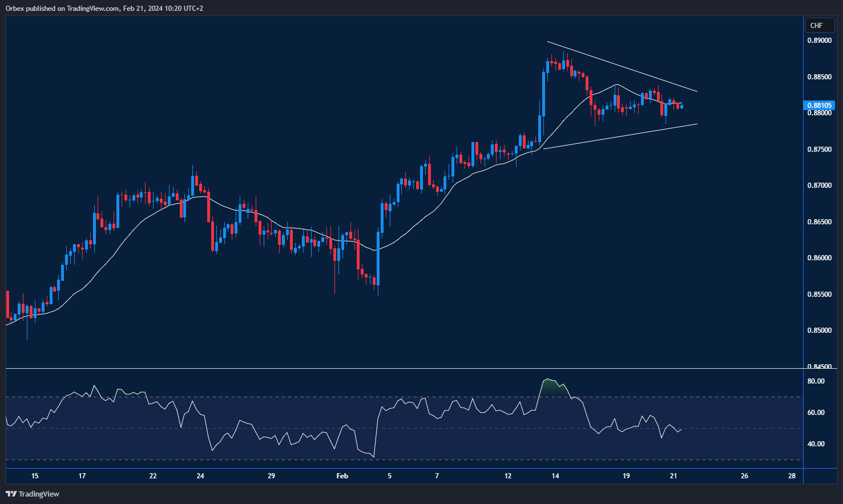Select date label 26 on time axis
Viewport: 843px width, 504px height.
click(744, 476)
